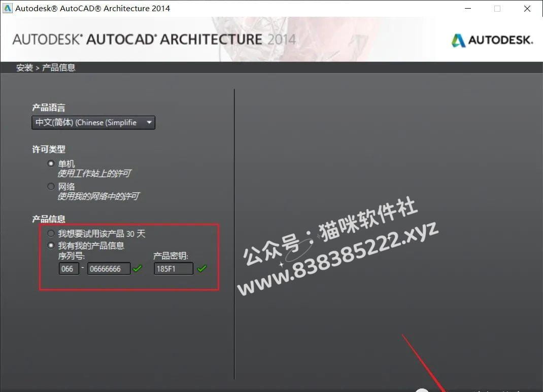The height and width of the screenshot is (392, 543).
Task: Click the 产品密钥: label
Action: click(x=171, y=256)
